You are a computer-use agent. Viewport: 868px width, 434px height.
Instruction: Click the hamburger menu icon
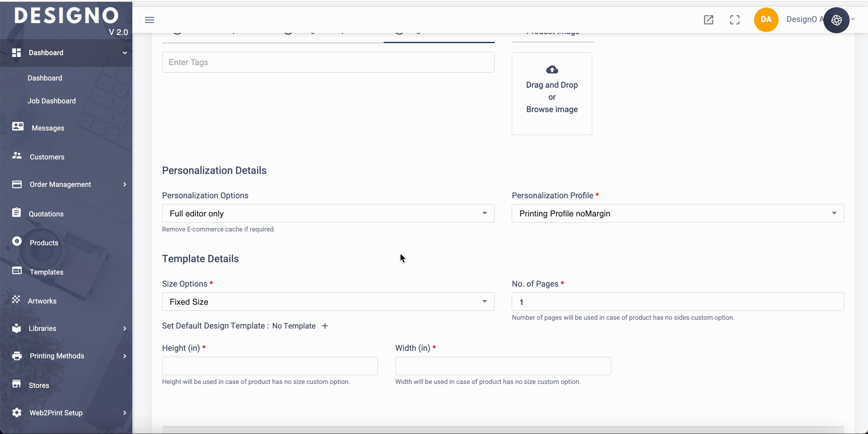(x=149, y=20)
